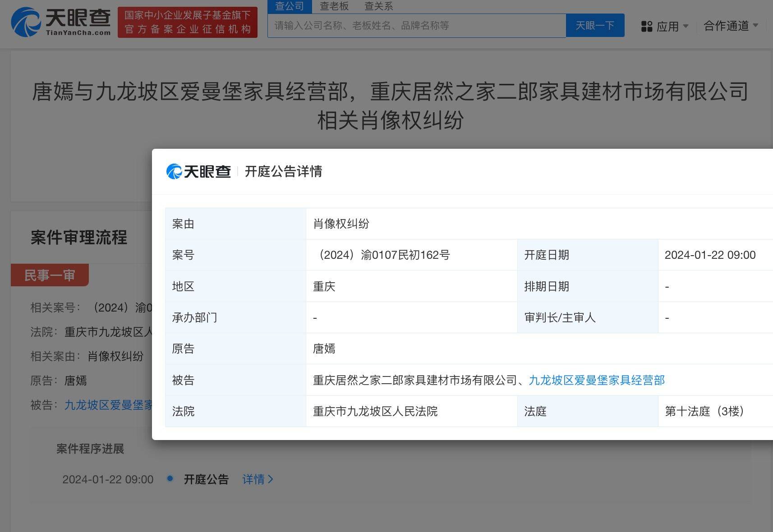
Task: Click the chevron arrow after 详情
Action: [x=271, y=479]
